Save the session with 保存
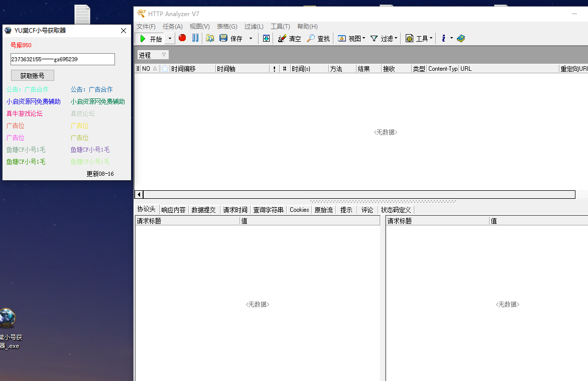The width and height of the screenshot is (588, 381). [x=231, y=38]
